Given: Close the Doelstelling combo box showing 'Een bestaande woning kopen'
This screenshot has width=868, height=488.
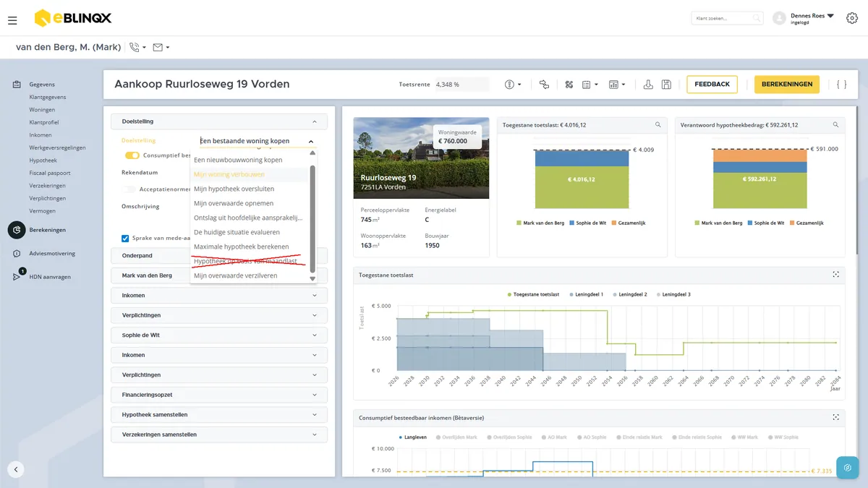Looking at the screenshot, I should 258,142.
